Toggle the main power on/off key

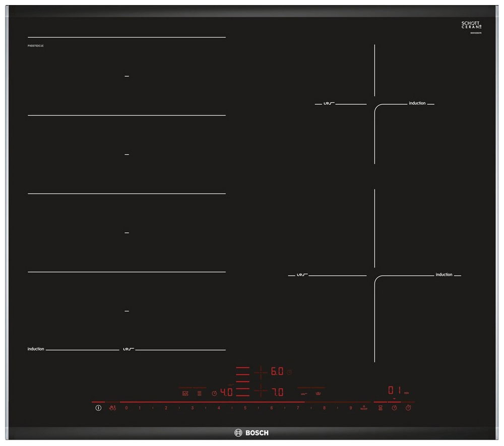[98, 407]
